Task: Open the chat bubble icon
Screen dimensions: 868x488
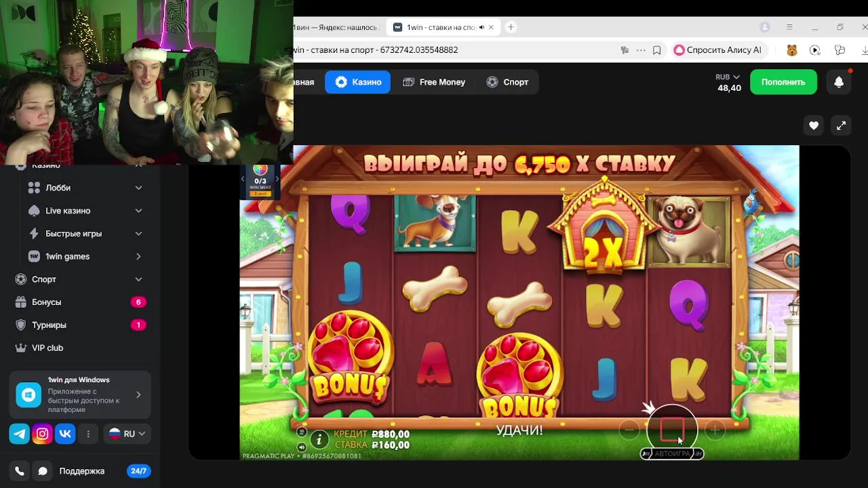Action: [x=43, y=471]
